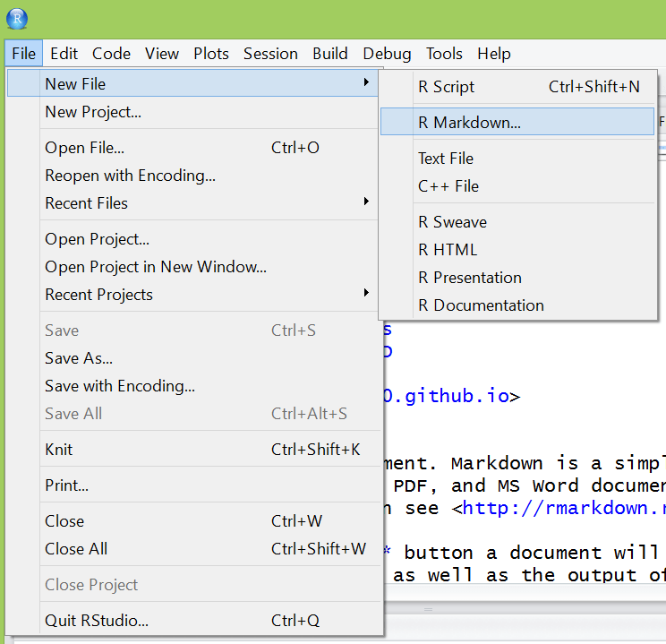The image size is (666, 644).
Task: Open the Debug menu
Action: (387, 54)
